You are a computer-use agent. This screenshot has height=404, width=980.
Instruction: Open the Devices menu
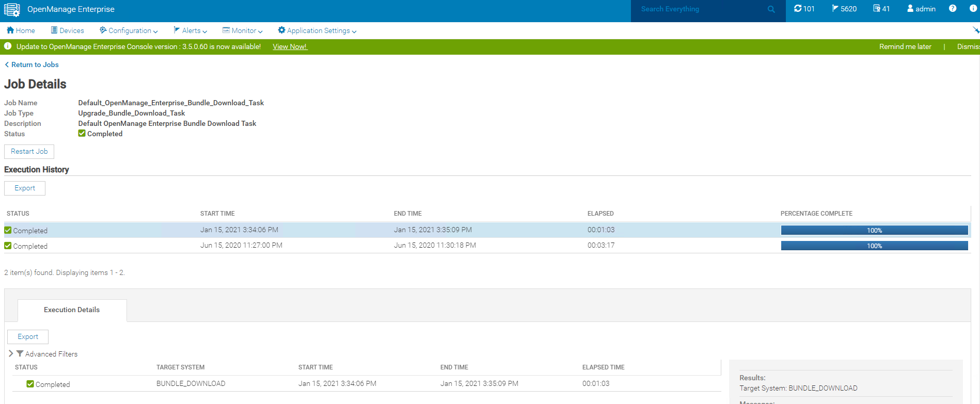pos(67,30)
